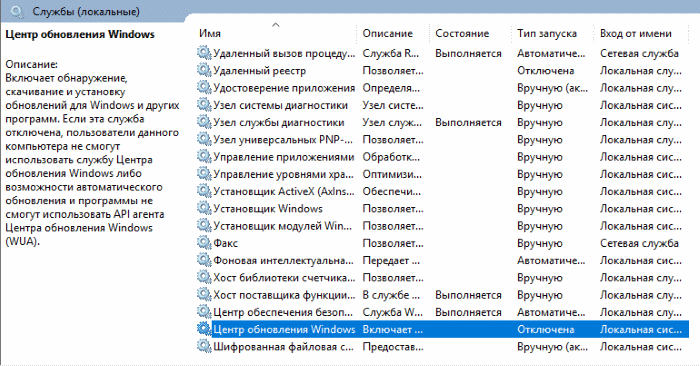Screen dimensions: 700x366
Task: Click Обеспечи... description of Установщик ActiveX
Action: pyautogui.click(x=391, y=191)
